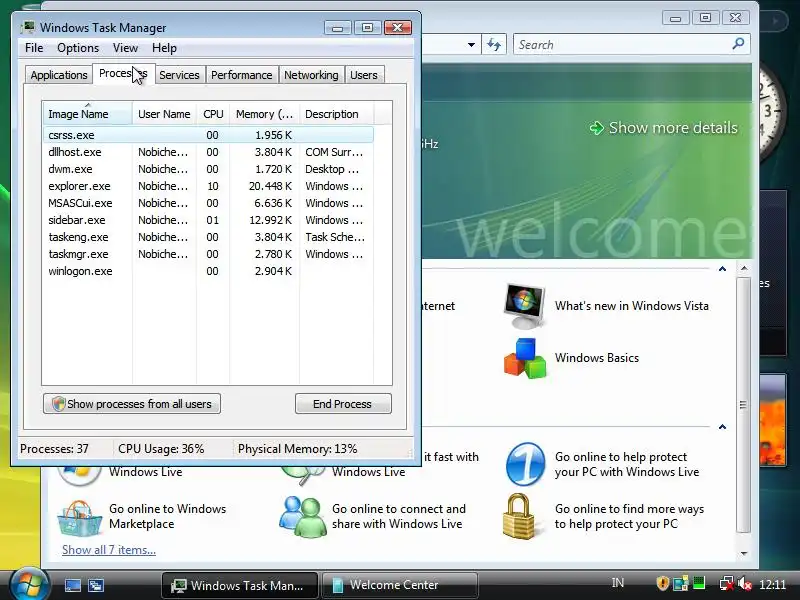Viewport: 800px width, 600px height.
Task: Sort processes by User Name column header
Action: coord(164,114)
